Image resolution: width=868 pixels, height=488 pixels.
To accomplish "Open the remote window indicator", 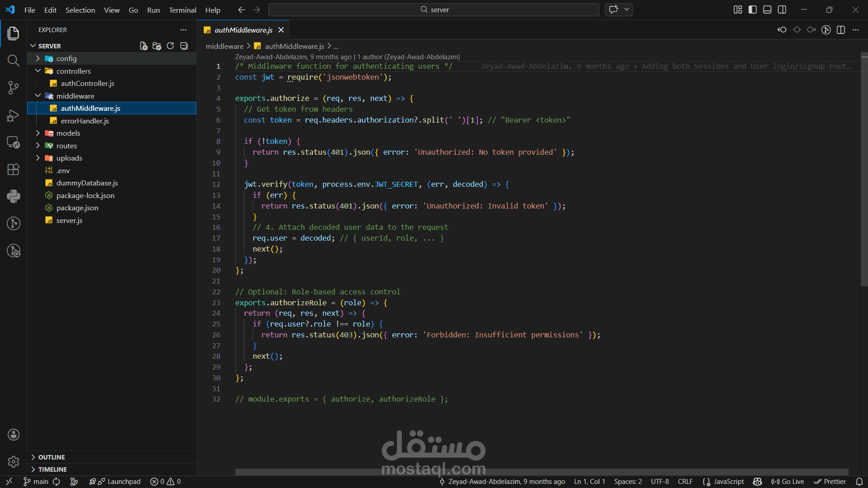I will pyautogui.click(x=9, y=482).
